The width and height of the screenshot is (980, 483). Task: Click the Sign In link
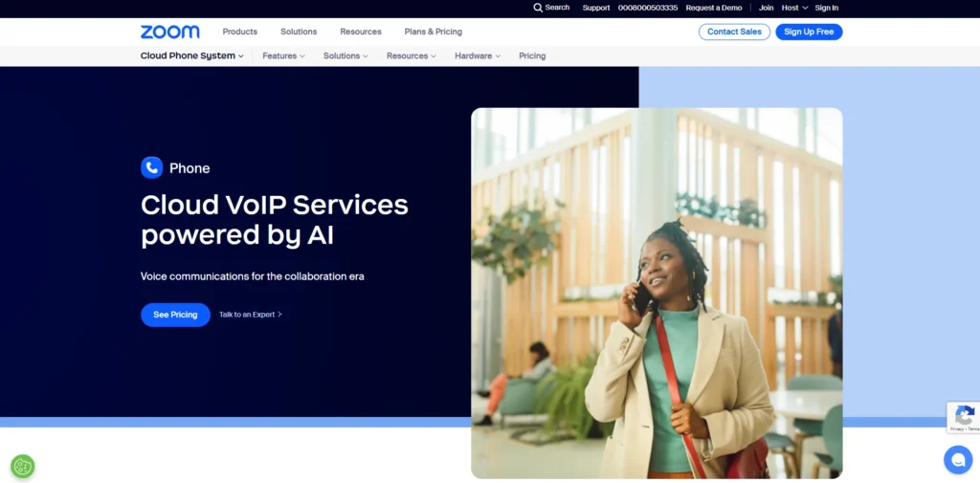[826, 8]
